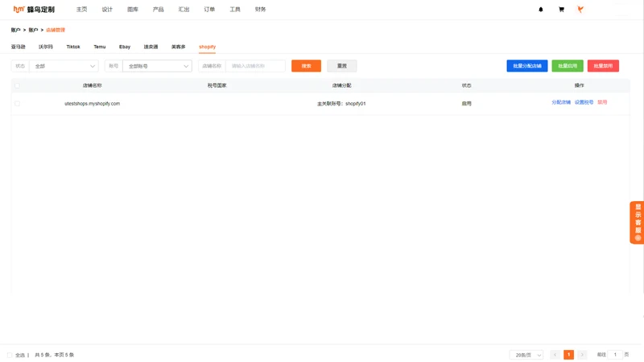Switch to the 美客多 tab
Image resolution: width=644 pixels, height=362 pixels.
178,47
